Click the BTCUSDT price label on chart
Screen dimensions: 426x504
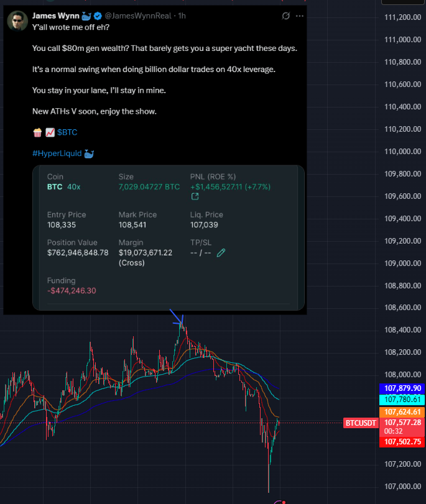(361, 423)
